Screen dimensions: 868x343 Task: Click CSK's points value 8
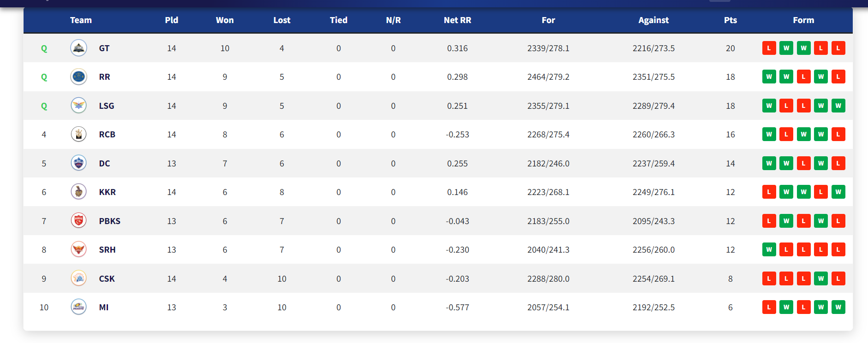click(x=730, y=278)
